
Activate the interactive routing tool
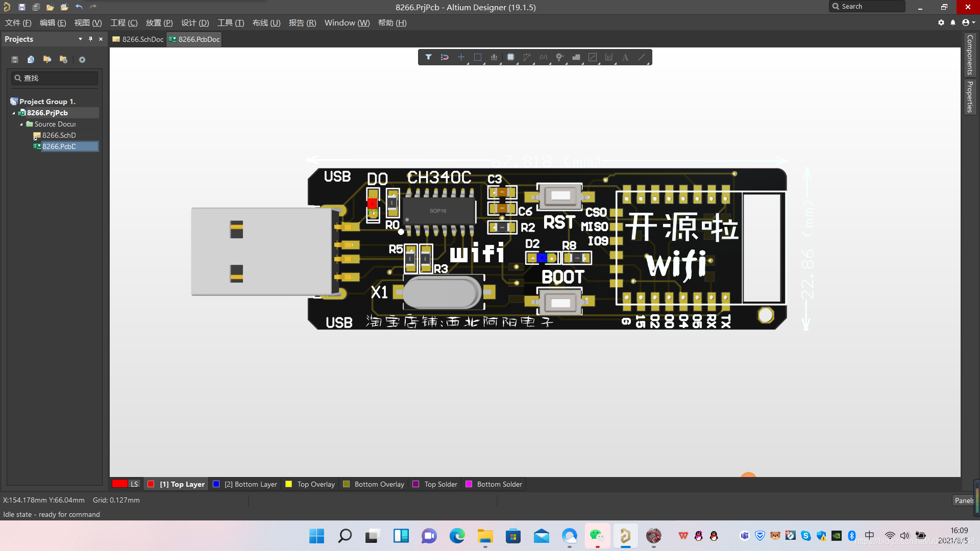coord(527,57)
